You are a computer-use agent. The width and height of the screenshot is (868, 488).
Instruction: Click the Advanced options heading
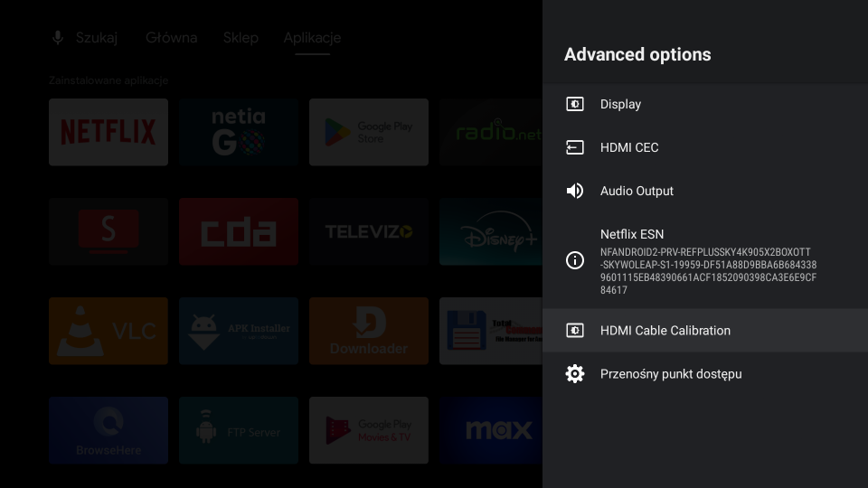pyautogui.click(x=637, y=54)
